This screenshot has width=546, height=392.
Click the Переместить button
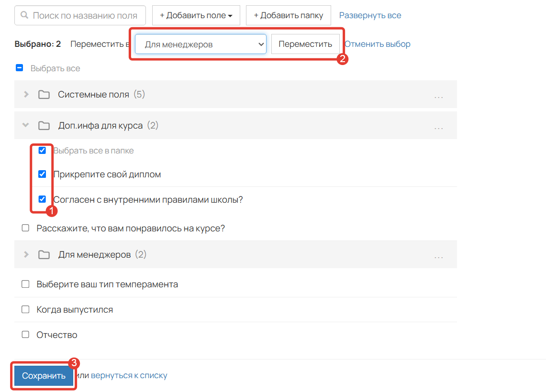coord(305,44)
